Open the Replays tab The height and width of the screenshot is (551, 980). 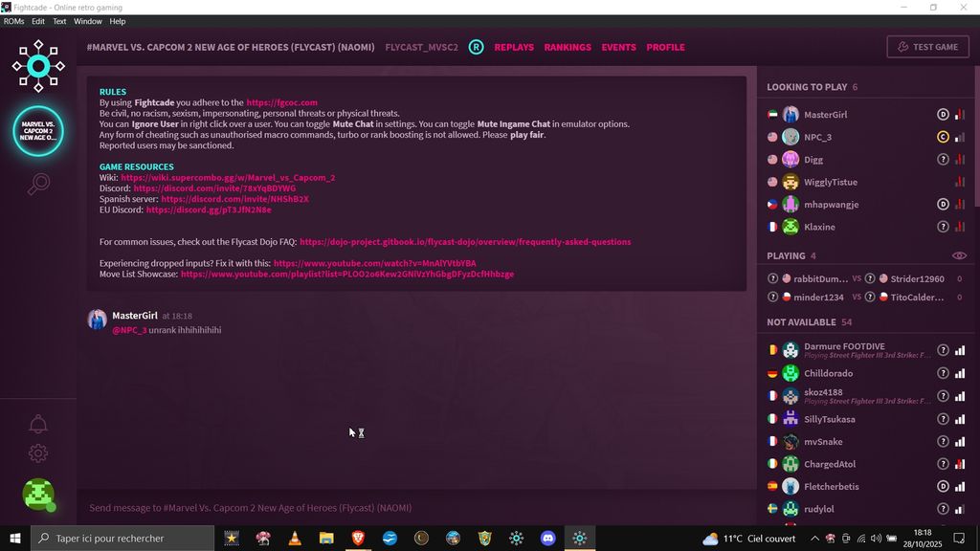click(x=514, y=47)
